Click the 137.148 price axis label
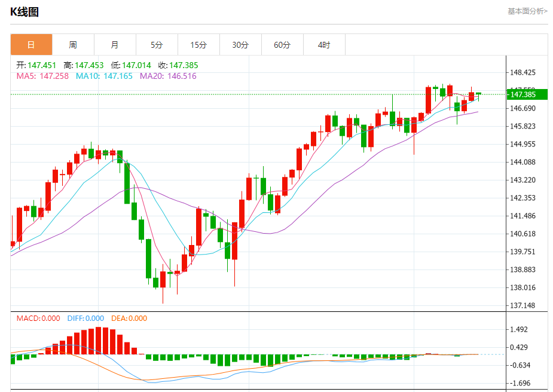Image resolution: width=553 pixels, height=392 pixels. tap(523, 305)
